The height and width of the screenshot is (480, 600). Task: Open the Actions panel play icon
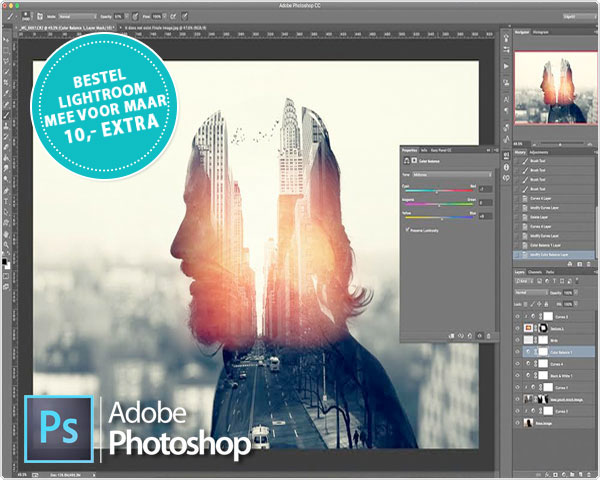(x=506, y=66)
